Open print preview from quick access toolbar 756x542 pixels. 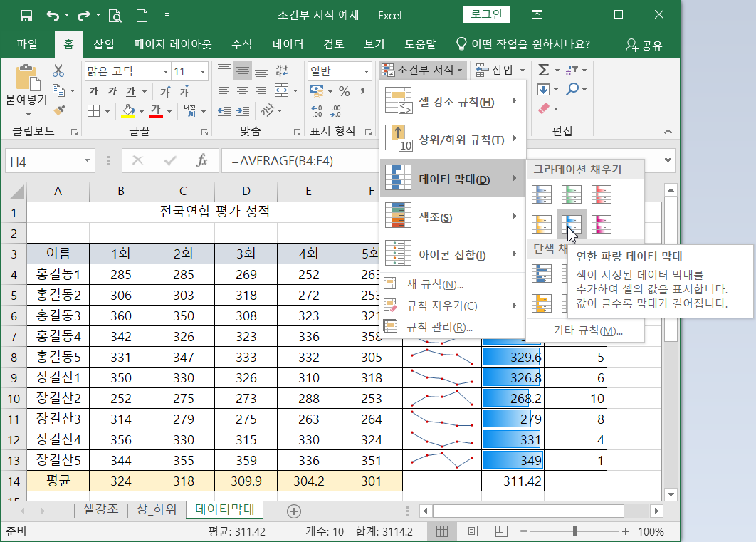click(115, 16)
